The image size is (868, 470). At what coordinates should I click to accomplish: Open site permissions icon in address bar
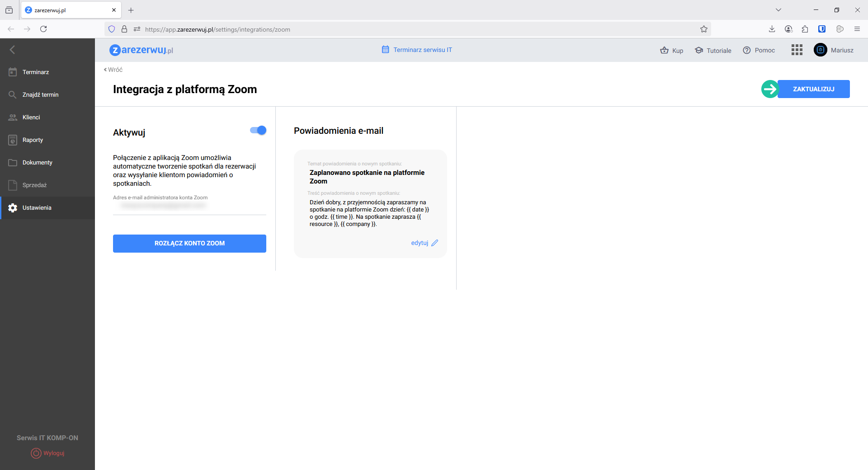(x=137, y=29)
